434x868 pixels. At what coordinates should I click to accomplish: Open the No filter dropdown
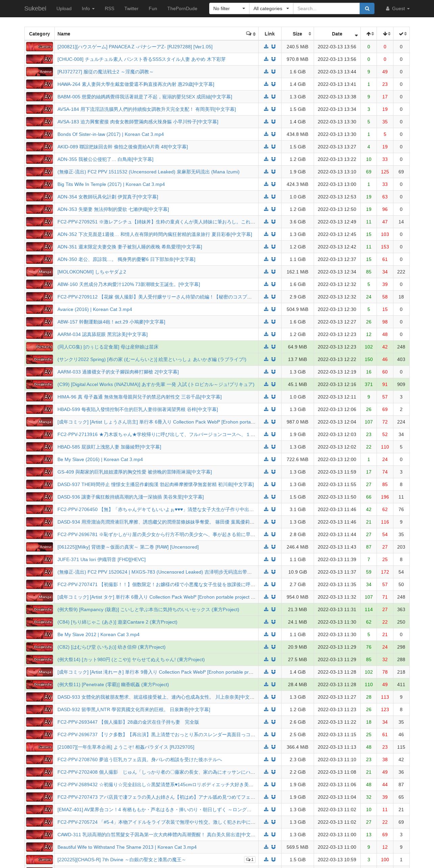tap(229, 8)
